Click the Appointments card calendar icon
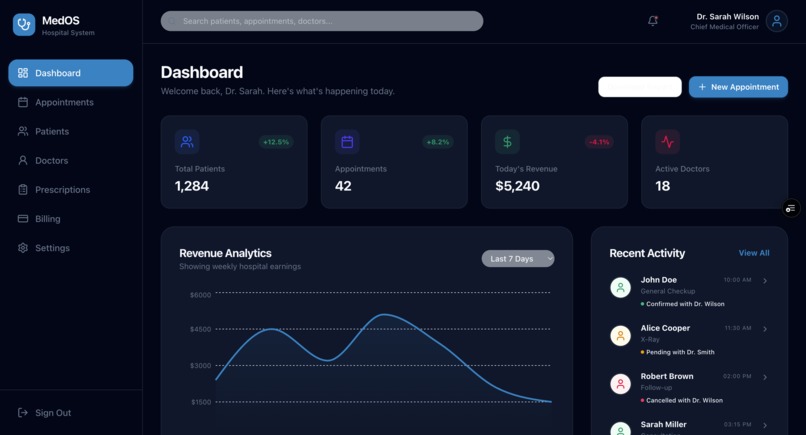The width and height of the screenshot is (806, 435). pos(347,141)
